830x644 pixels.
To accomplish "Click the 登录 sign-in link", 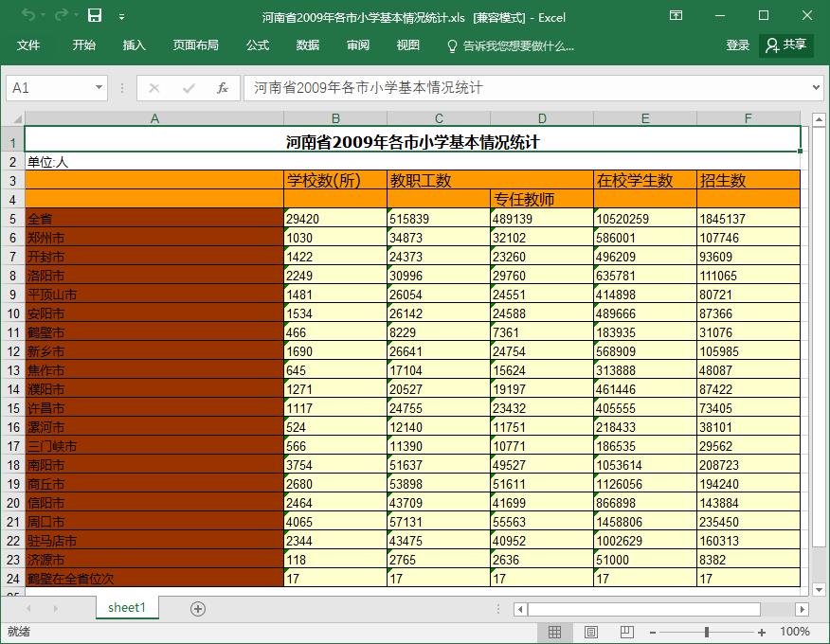I will tap(737, 45).
